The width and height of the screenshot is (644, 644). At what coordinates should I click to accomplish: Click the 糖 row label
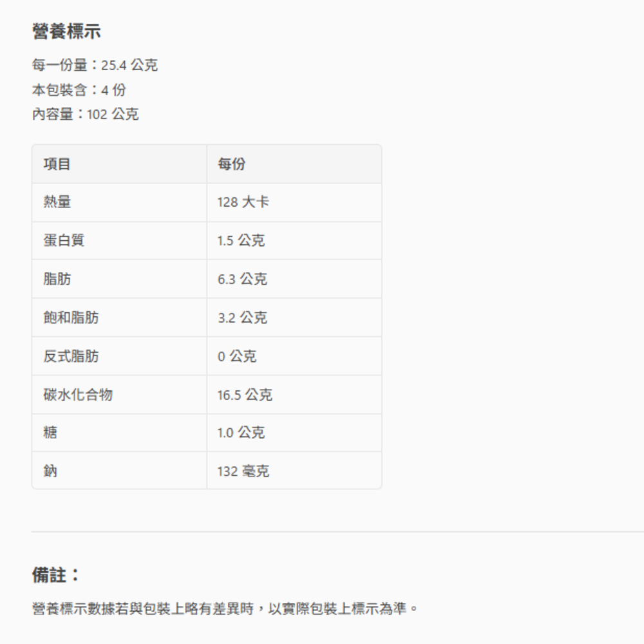(50, 433)
